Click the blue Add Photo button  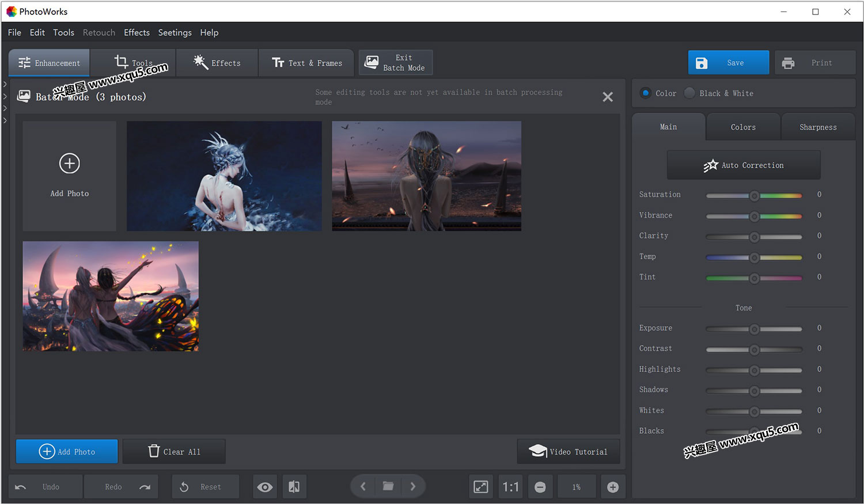tap(67, 452)
